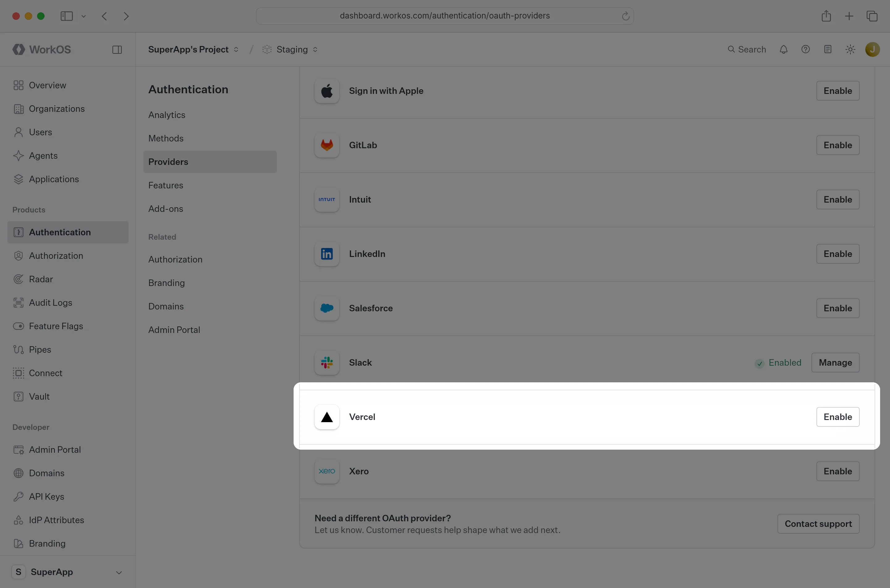Open Feature Flags in the sidebar

click(68, 326)
